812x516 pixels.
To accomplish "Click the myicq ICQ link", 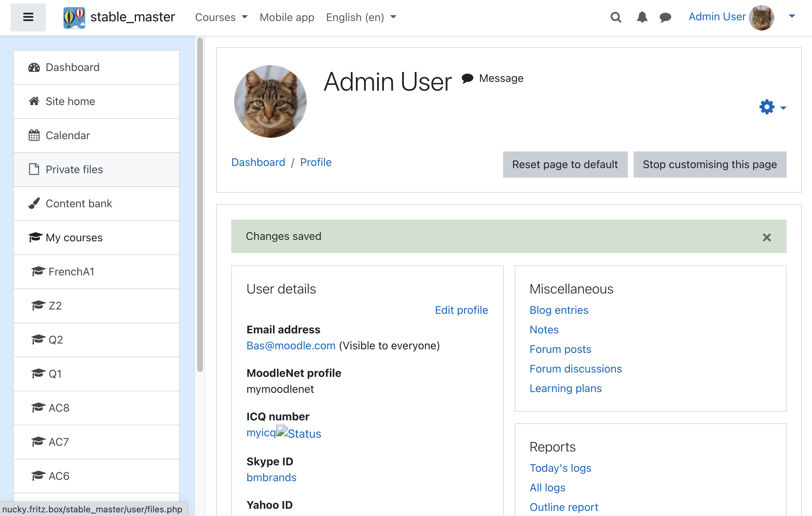I will (261, 433).
